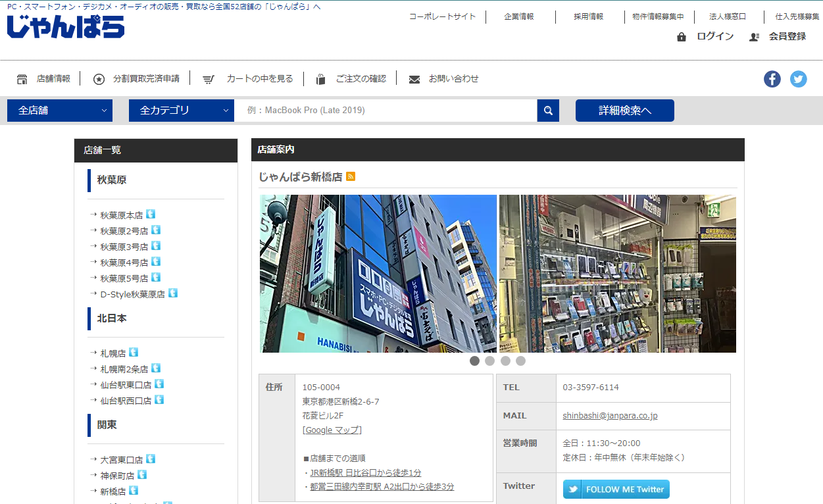Click the 会員登録 link

(x=787, y=36)
